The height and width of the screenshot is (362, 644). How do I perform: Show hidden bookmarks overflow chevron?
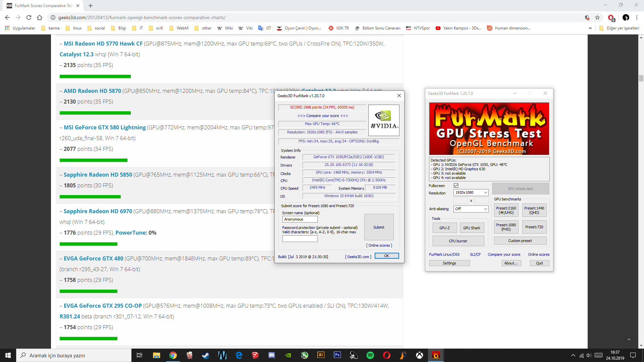click(590, 28)
